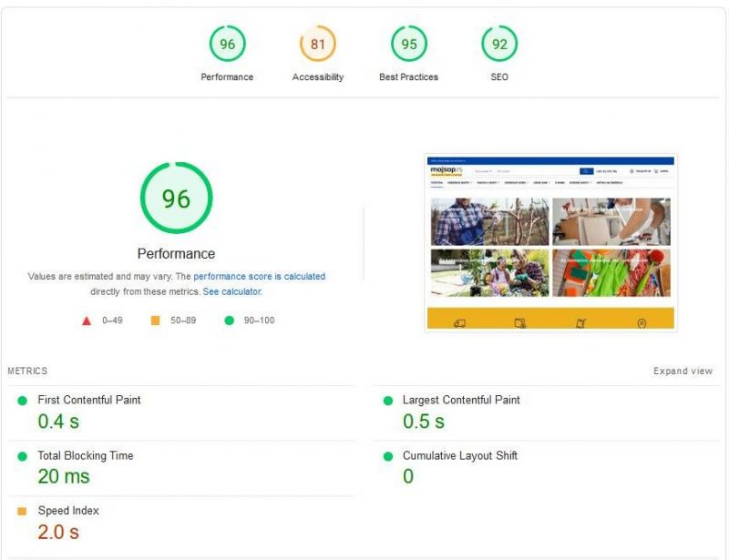Select the Performance label in the top summary
The width and height of the screenshot is (729, 560).
tap(226, 76)
